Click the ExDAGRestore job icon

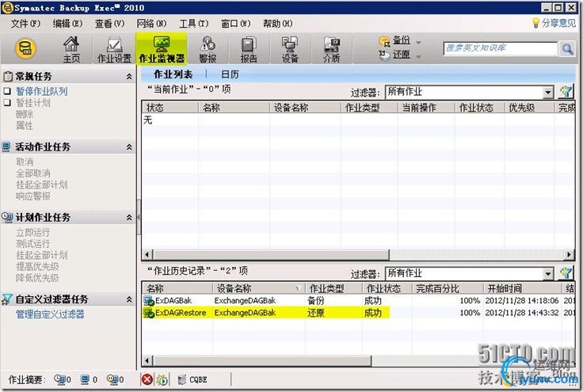click(x=149, y=313)
